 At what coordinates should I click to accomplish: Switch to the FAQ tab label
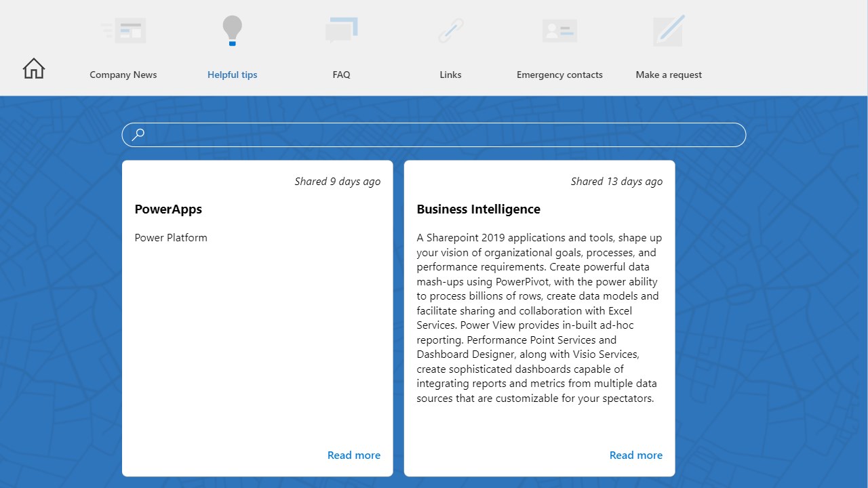(x=341, y=75)
